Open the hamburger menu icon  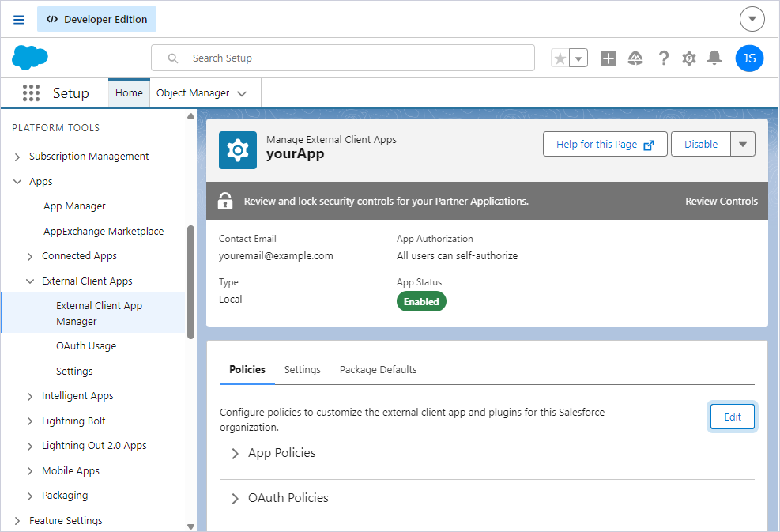click(x=19, y=20)
